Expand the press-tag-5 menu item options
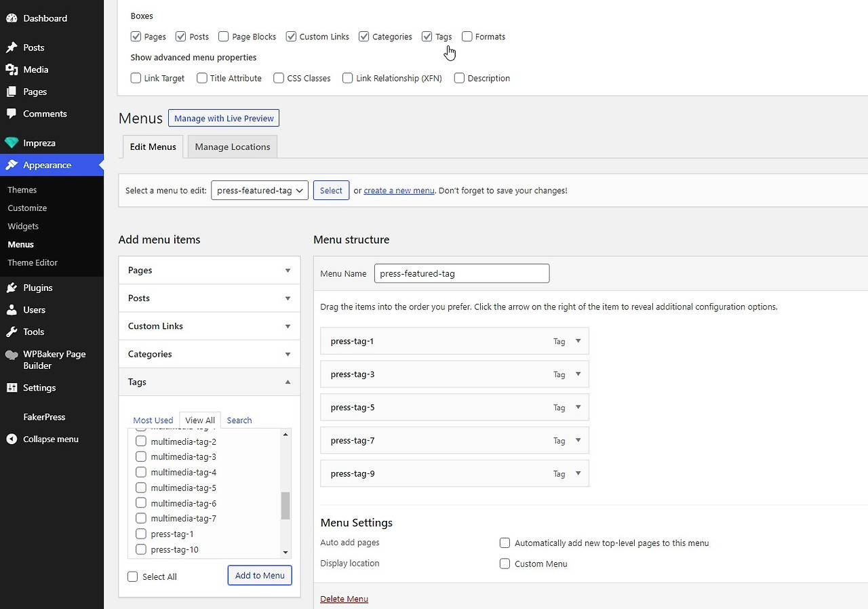 point(578,407)
